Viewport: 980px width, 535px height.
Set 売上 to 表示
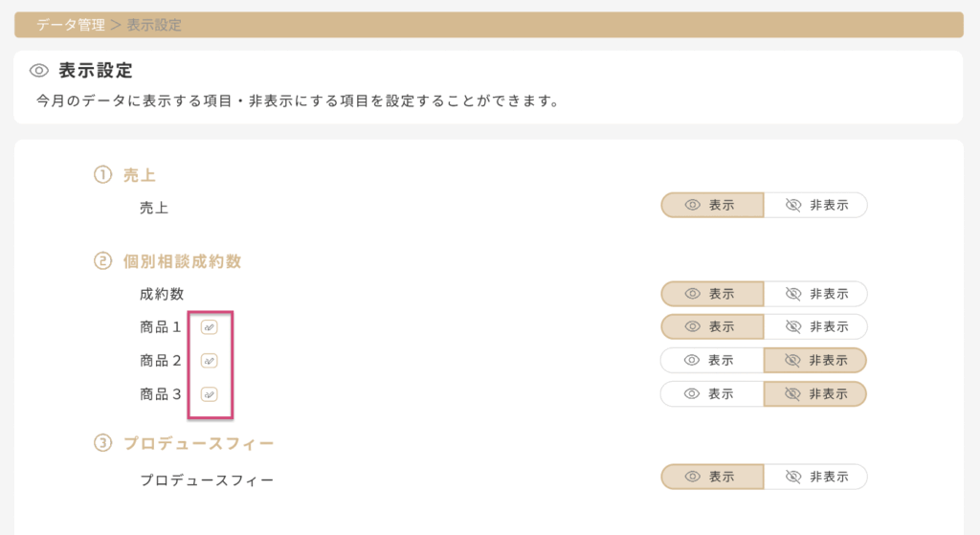coord(712,206)
